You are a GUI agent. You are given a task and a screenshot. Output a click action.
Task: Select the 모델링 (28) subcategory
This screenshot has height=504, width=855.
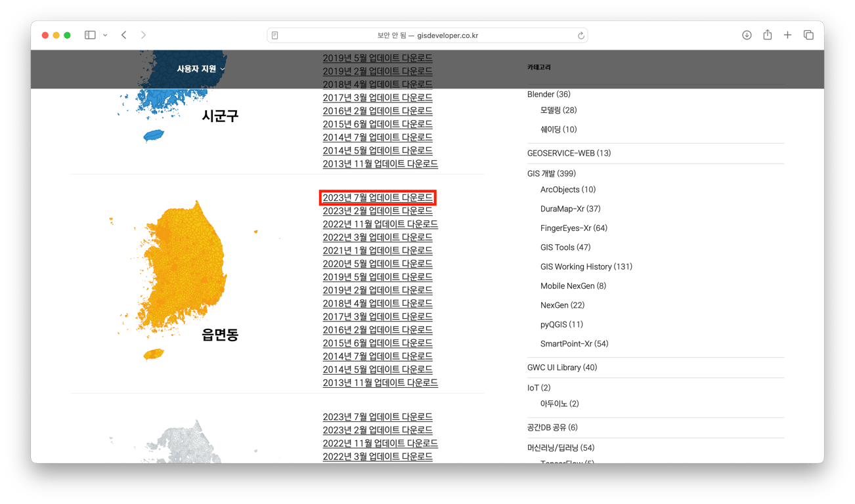559,110
